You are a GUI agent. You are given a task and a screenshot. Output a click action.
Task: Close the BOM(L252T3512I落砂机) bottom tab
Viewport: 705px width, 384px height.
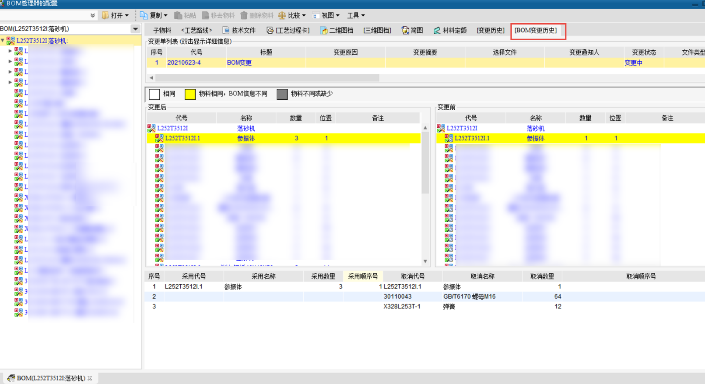tap(90, 378)
